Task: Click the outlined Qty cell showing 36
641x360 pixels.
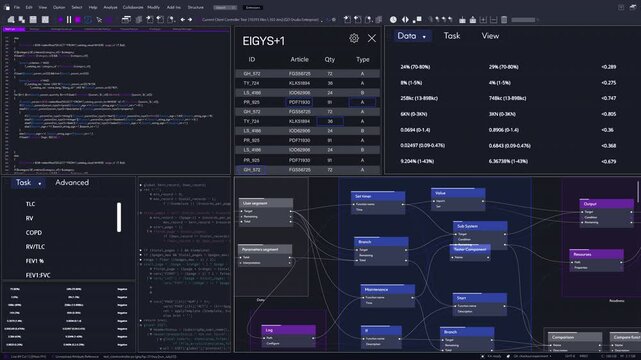Action: (330, 121)
